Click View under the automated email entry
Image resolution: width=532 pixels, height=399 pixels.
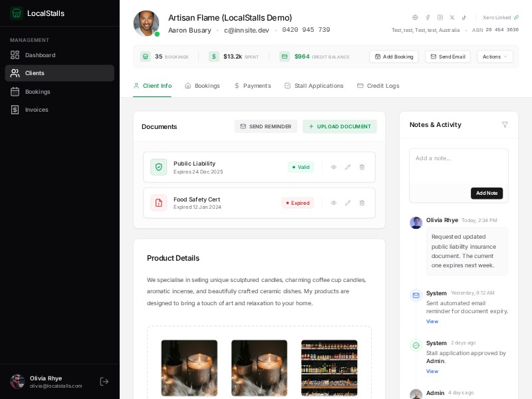tap(432, 321)
